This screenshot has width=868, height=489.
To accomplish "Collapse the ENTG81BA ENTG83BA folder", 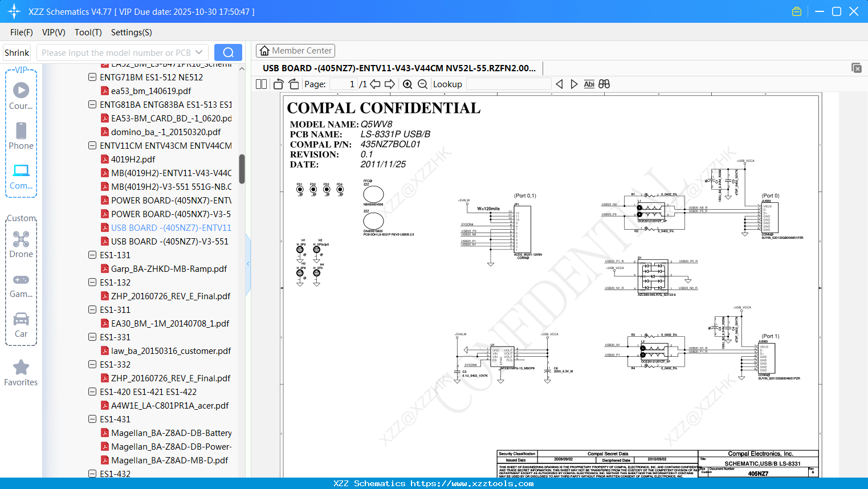I will pyautogui.click(x=92, y=104).
